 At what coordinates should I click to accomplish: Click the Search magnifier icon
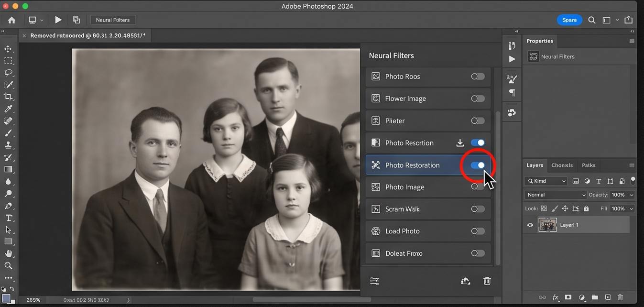click(592, 20)
